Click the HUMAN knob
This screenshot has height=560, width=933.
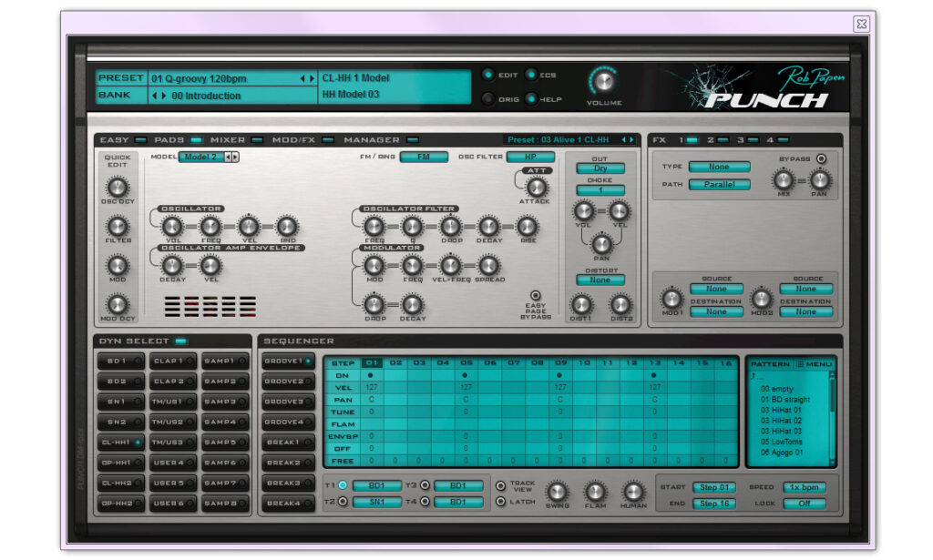633,492
